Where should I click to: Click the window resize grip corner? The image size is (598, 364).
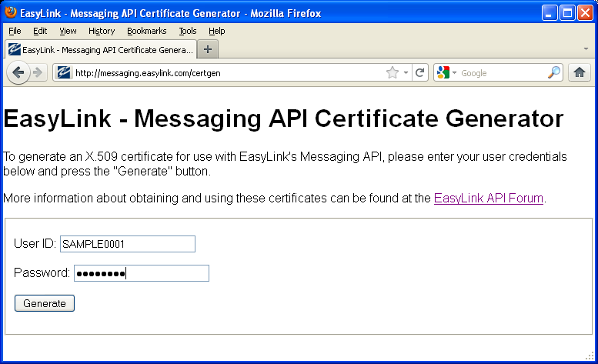point(590,356)
